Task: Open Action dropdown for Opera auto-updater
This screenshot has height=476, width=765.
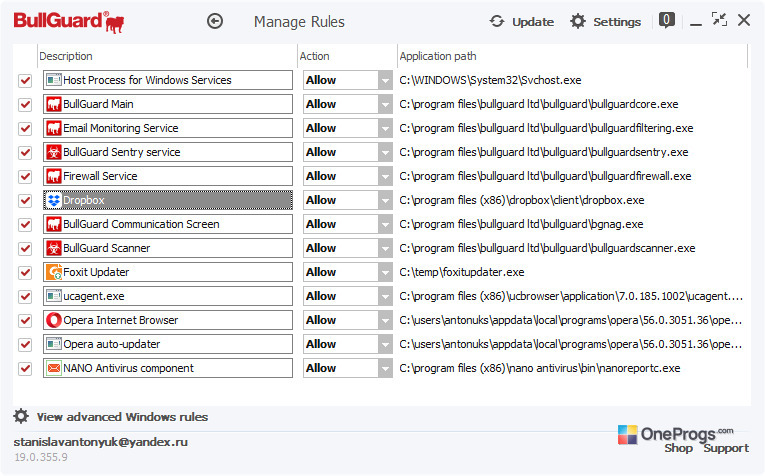Action: click(x=385, y=344)
